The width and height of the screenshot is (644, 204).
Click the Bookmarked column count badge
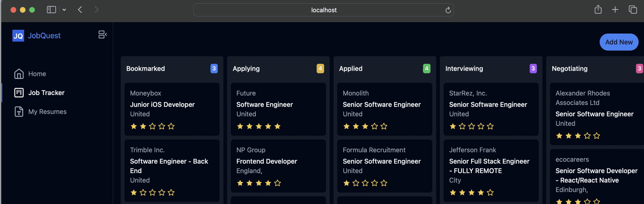(214, 68)
